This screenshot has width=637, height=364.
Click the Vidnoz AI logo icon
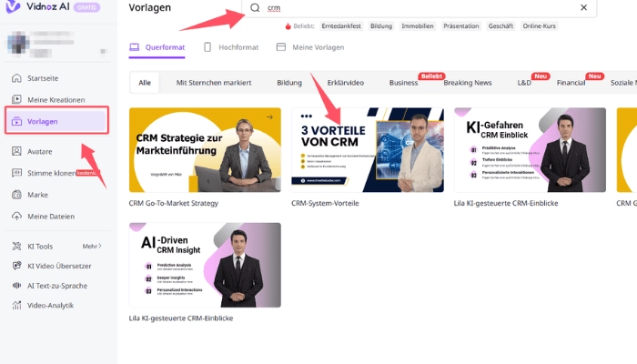tap(13, 6)
